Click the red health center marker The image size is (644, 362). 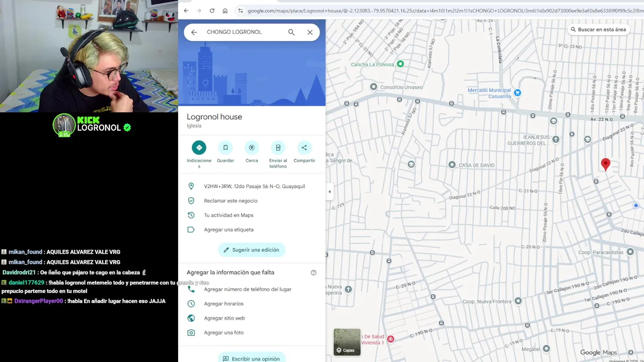(390, 339)
